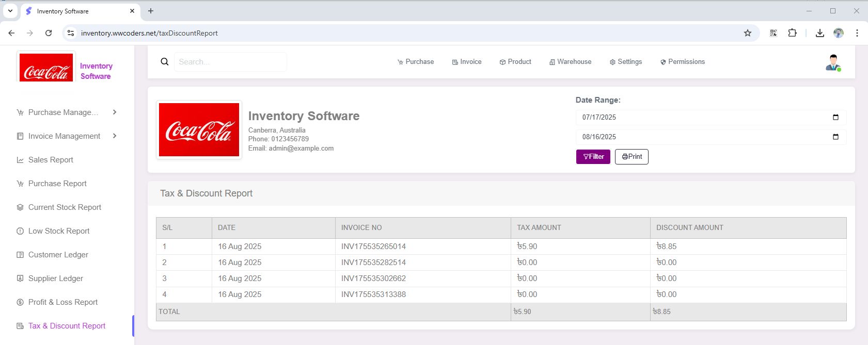The height and width of the screenshot is (345, 868).
Task: Open calendar picker for end date 08/16/2025
Action: pos(835,137)
